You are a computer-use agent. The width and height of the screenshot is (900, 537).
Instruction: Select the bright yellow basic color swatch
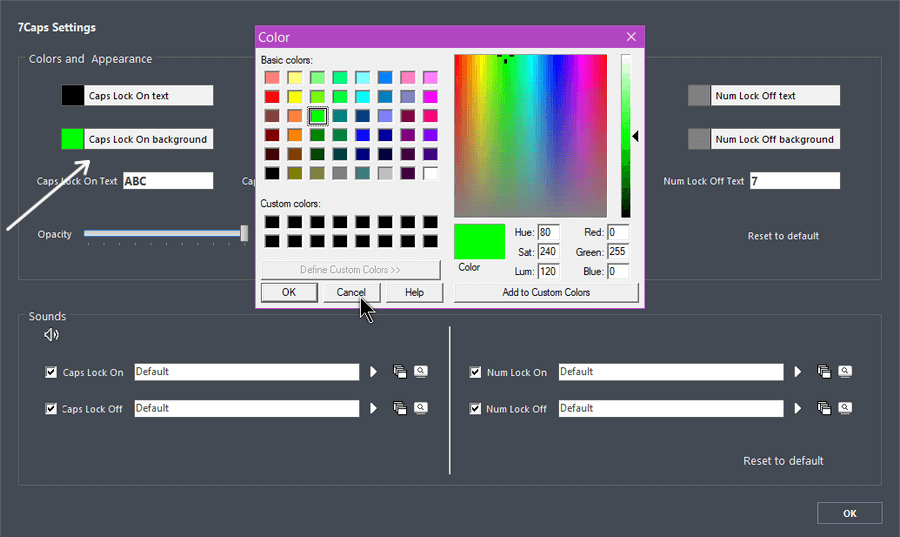tap(294, 96)
